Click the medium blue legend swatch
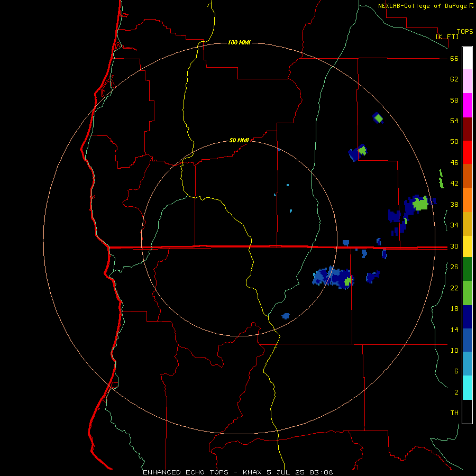 pyautogui.click(x=467, y=340)
